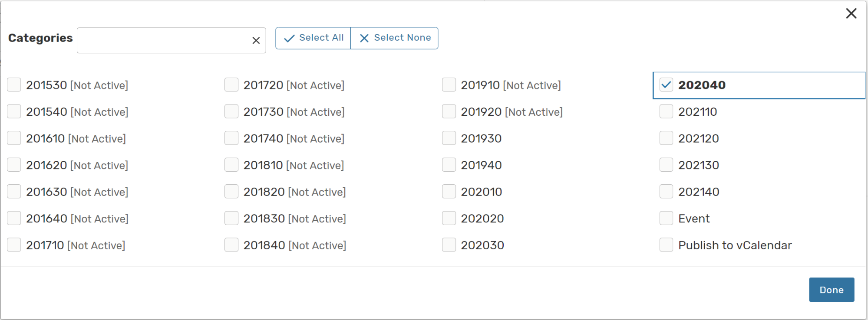Focus the Categories search input
Image resolution: width=868 pixels, height=320 pixels.
click(x=163, y=40)
